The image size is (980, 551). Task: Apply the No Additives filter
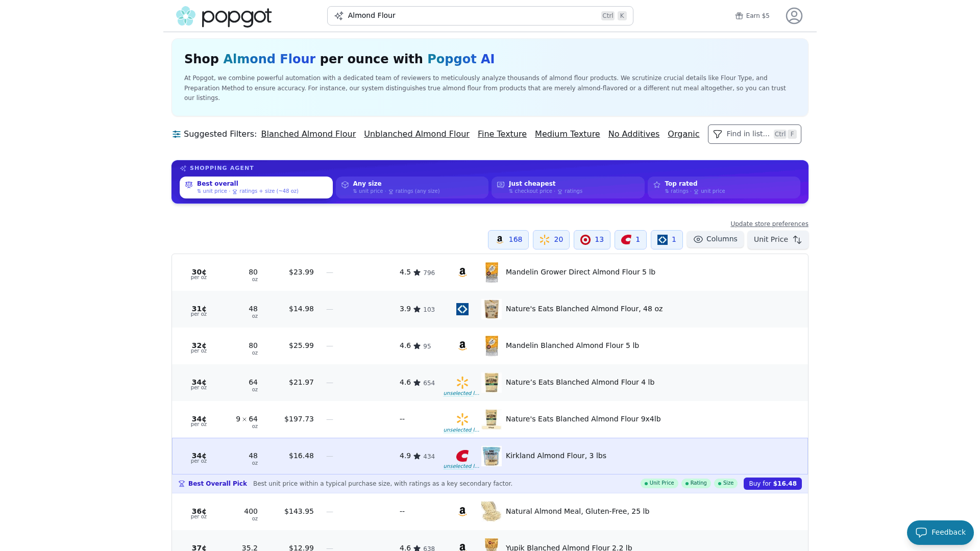pos(633,134)
